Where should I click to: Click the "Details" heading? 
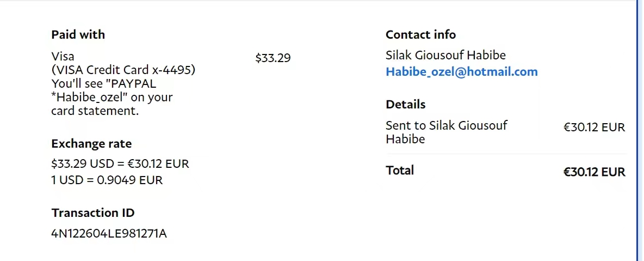click(405, 104)
